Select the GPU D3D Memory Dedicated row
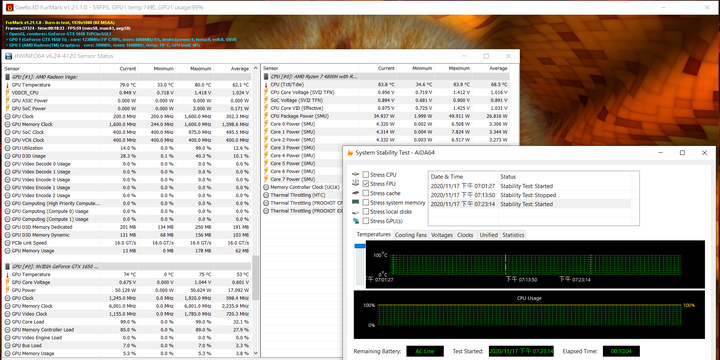 127,227
